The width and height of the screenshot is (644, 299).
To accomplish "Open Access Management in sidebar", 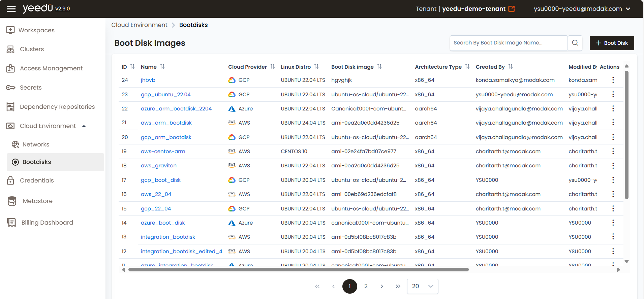I will point(51,68).
